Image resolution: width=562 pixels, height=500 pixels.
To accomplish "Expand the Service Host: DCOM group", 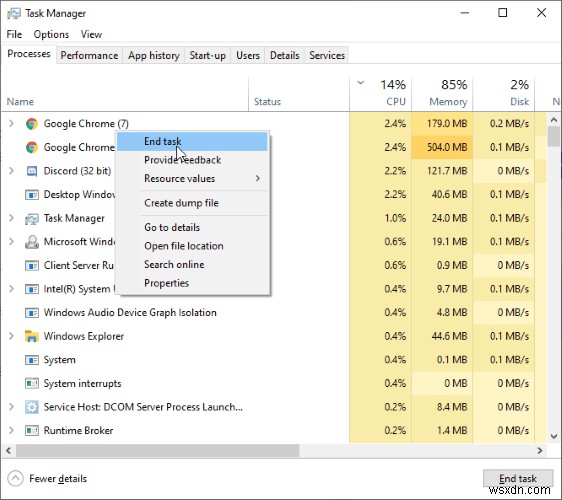I will tap(11, 407).
